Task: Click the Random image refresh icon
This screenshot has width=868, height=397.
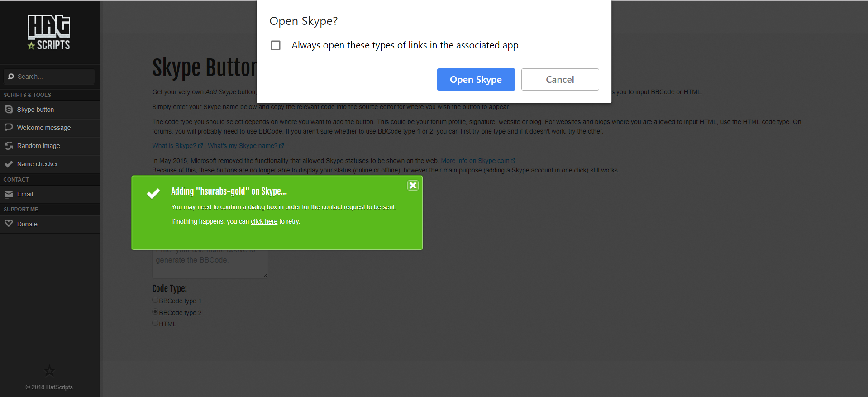Action: (x=9, y=145)
